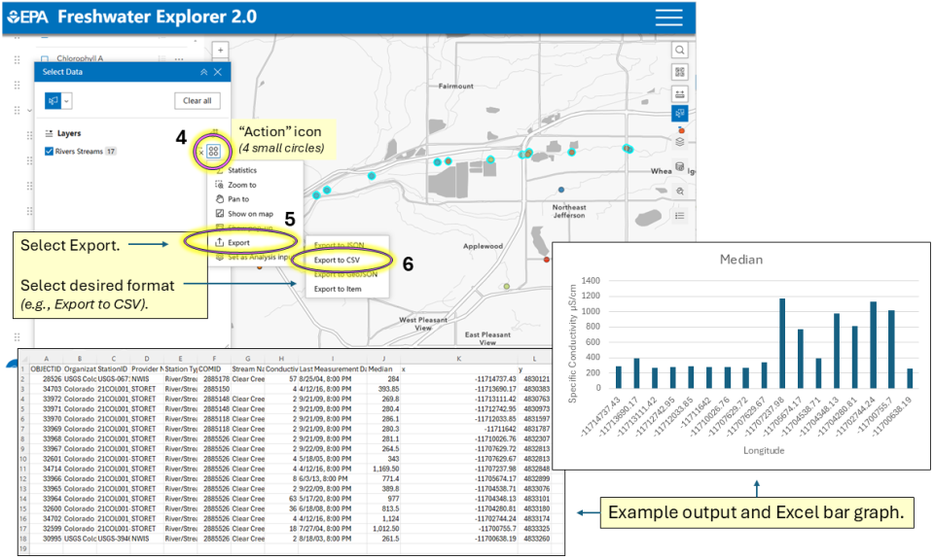The width and height of the screenshot is (934, 560).
Task: Click the map zoom-in plus button
Action: [221, 50]
